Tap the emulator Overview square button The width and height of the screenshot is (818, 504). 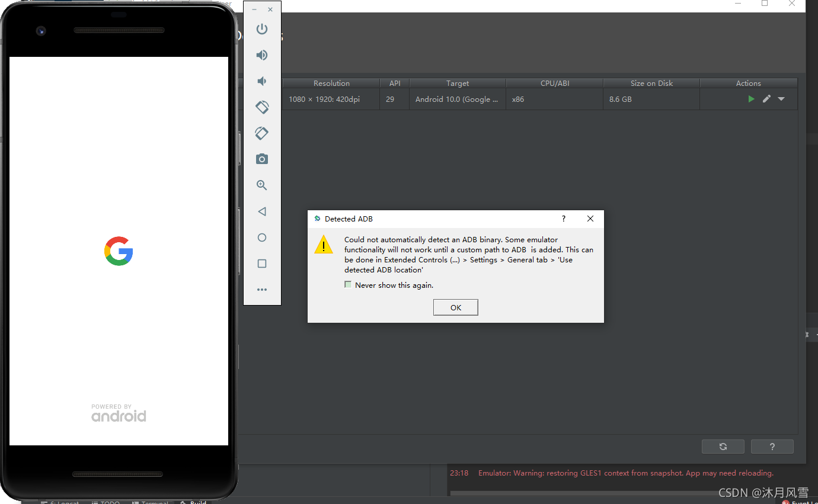[262, 264]
